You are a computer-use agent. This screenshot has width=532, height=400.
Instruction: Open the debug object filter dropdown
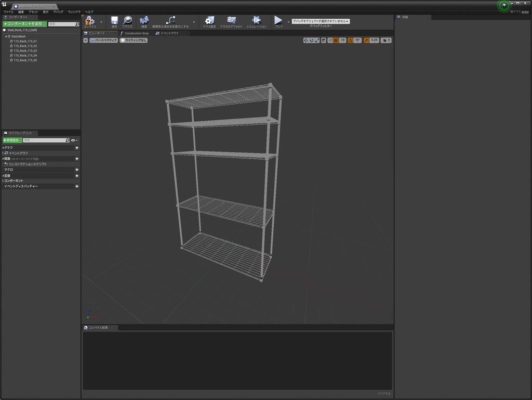pyautogui.click(x=320, y=21)
